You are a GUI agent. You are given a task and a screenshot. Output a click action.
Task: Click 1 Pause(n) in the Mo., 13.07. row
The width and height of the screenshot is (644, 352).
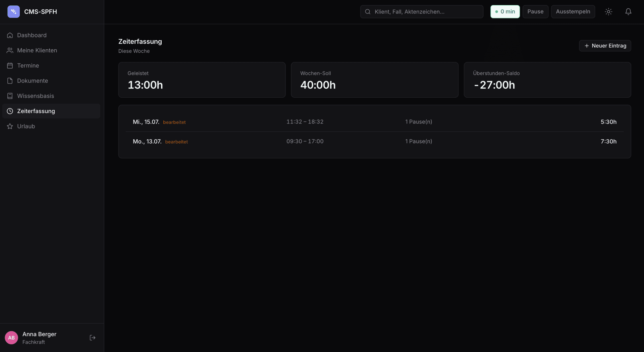419,141
